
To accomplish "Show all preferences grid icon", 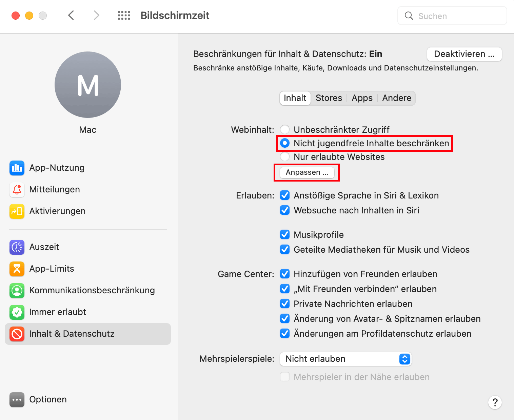I will pyautogui.click(x=124, y=16).
